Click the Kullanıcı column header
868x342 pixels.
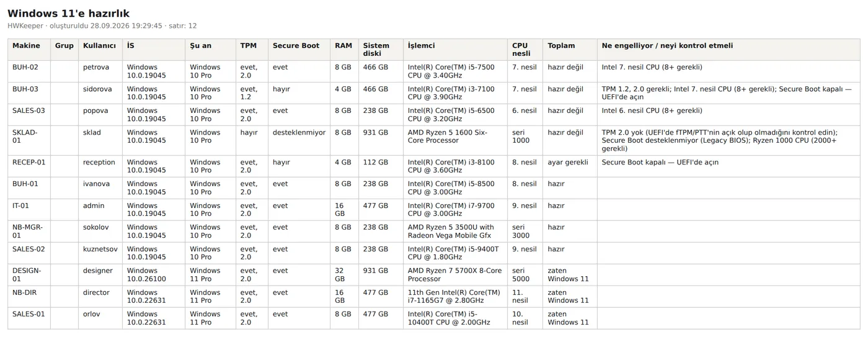tap(100, 50)
